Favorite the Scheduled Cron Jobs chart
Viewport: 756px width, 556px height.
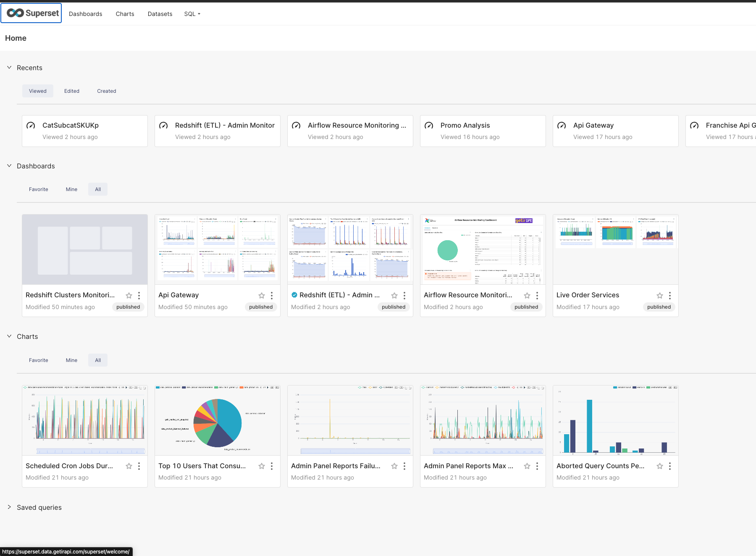(129, 466)
